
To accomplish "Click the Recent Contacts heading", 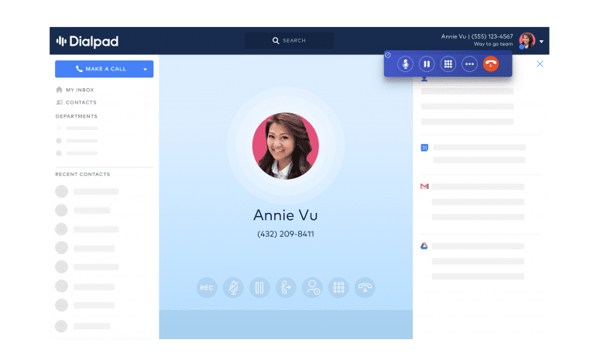I will tap(82, 174).
